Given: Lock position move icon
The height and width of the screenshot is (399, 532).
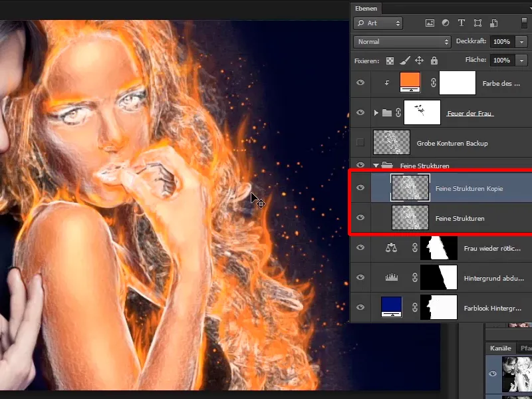Looking at the screenshot, I should coord(420,61).
